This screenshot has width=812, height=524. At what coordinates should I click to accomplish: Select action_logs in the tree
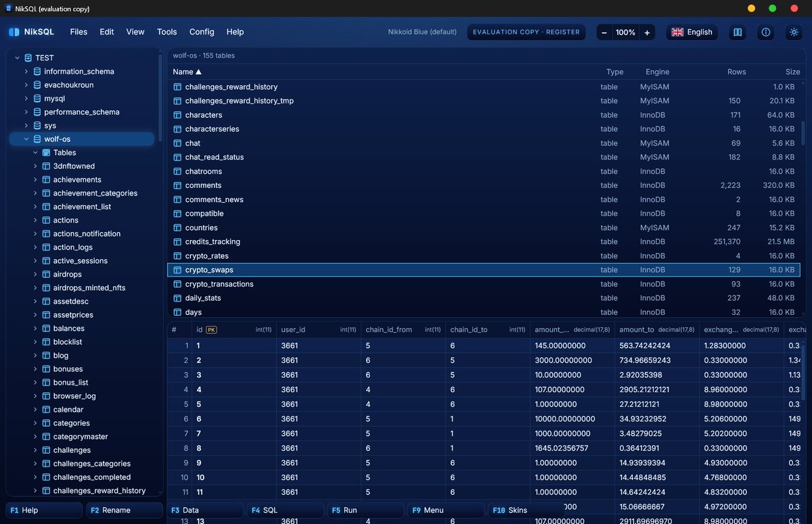tap(73, 247)
